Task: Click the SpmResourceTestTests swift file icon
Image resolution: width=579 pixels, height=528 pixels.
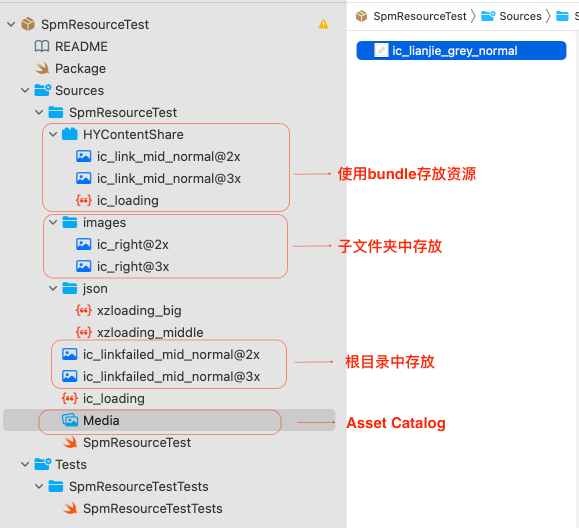Action: click(70, 508)
